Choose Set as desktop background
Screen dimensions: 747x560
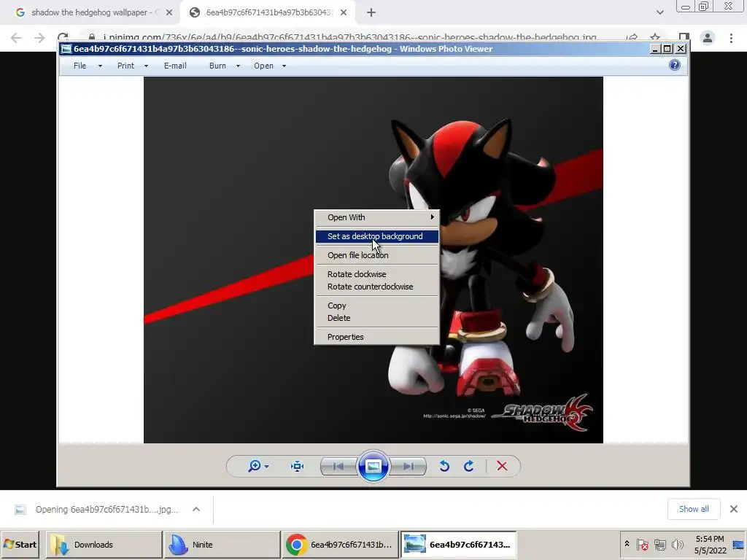coord(376,236)
